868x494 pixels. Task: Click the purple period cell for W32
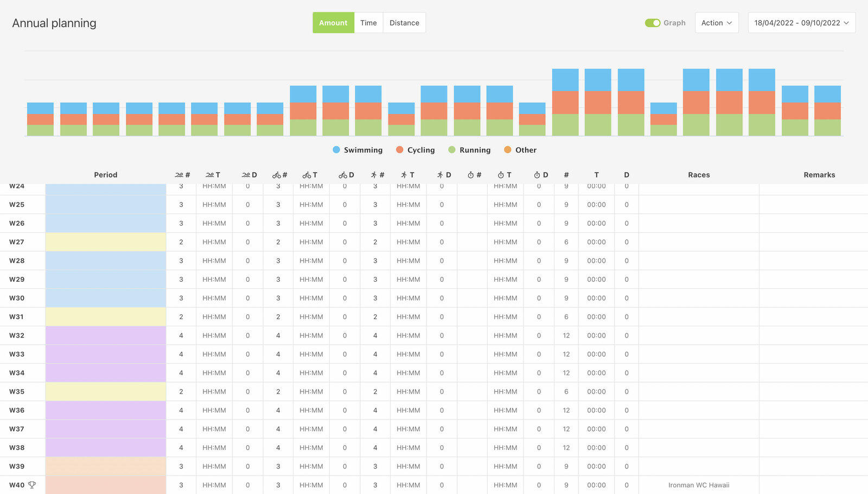point(106,335)
